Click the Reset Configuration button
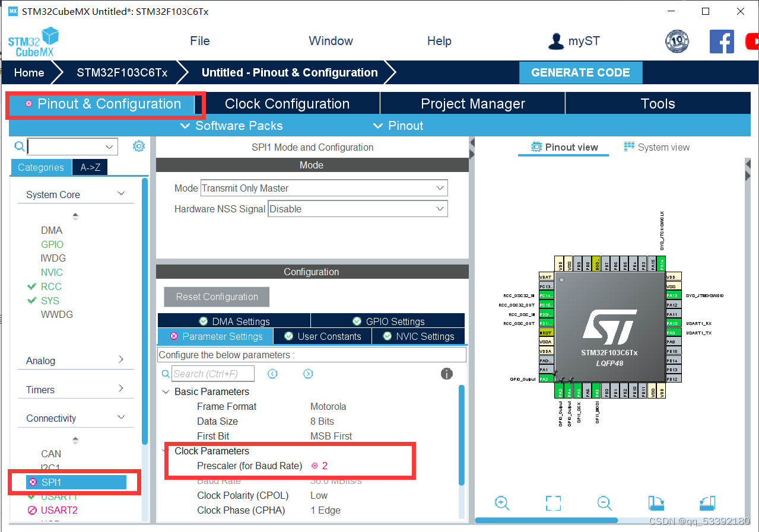This screenshot has height=532, width=759. coord(217,297)
